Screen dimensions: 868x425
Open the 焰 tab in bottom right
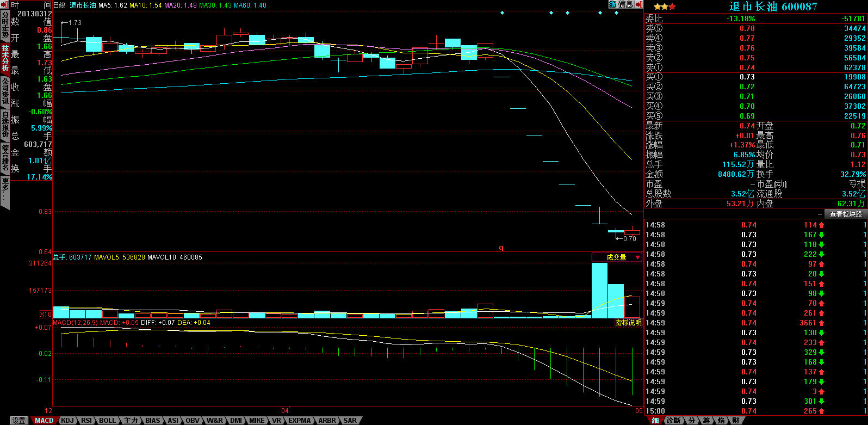coord(721,421)
